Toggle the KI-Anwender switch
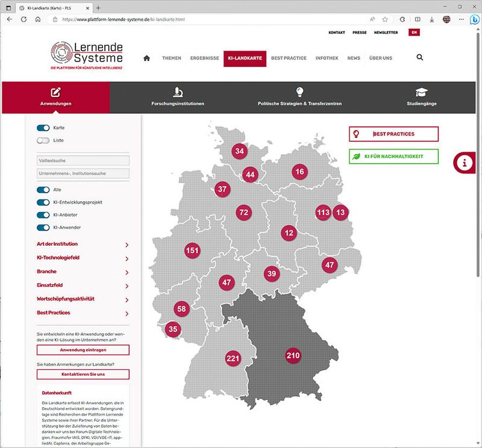The image size is (482, 448). coord(43,228)
